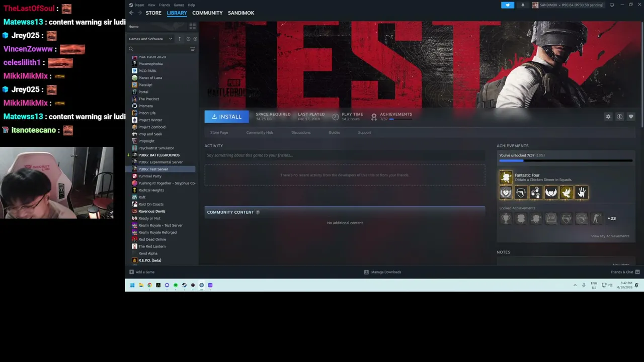
Task: Open the Games and Software filter dropdown
Action: [150, 39]
